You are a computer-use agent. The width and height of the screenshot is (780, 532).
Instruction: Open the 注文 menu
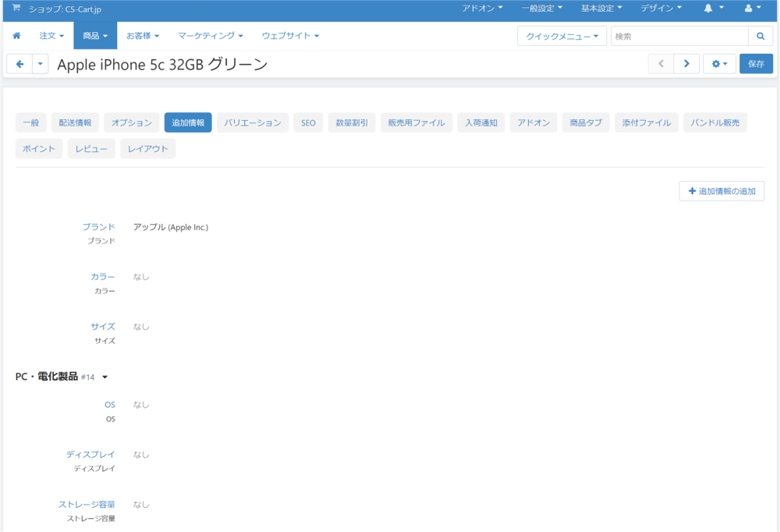pyautogui.click(x=51, y=36)
